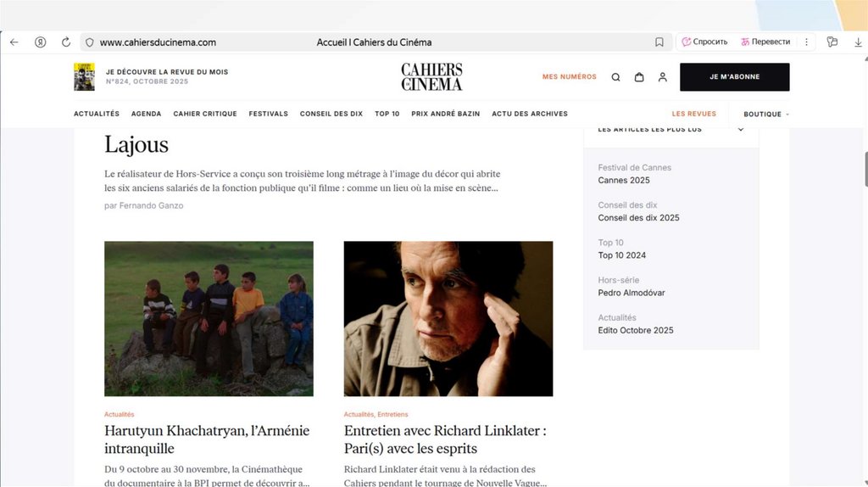Open the Mes Numéros link
The height and width of the screenshot is (487, 868).
point(569,76)
